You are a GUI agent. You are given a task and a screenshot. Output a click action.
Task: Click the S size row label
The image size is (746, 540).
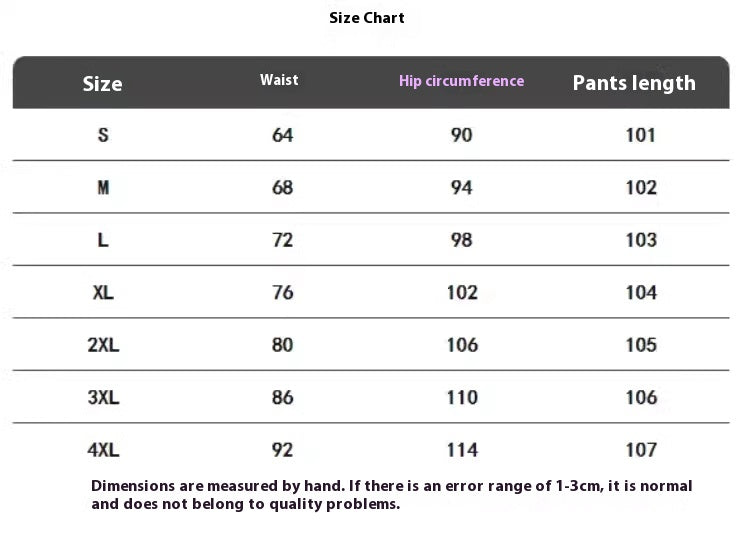(x=103, y=135)
